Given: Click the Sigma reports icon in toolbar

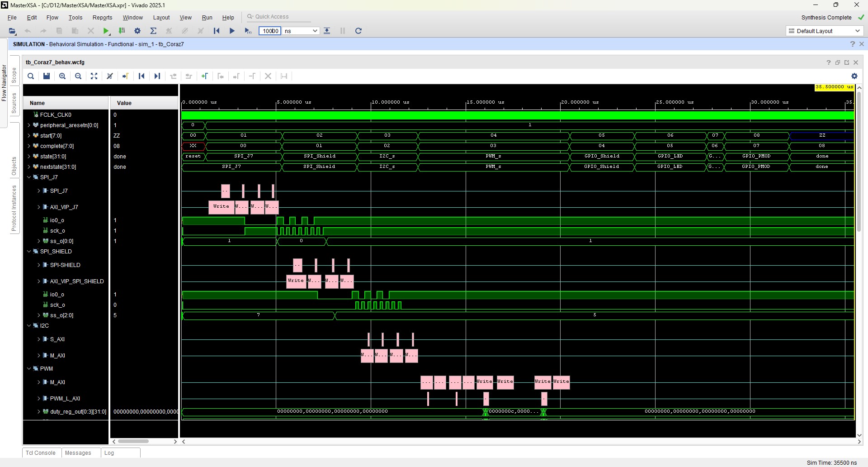Looking at the screenshot, I should pos(153,31).
